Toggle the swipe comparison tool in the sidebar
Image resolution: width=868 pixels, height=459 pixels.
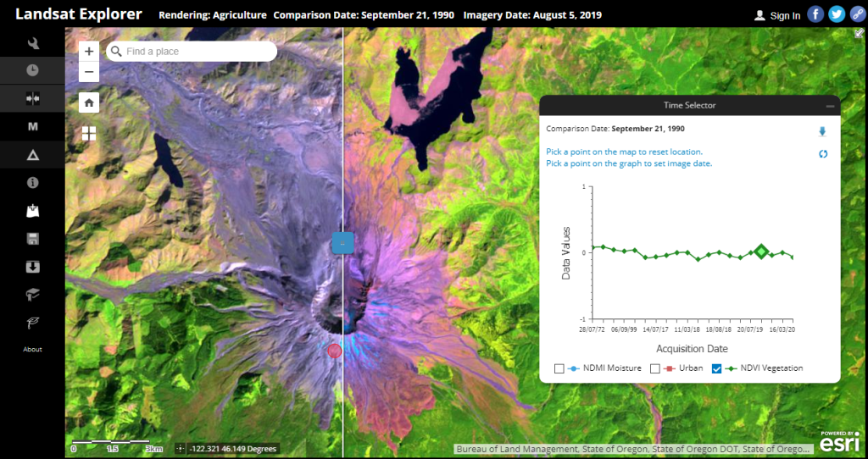click(33, 98)
